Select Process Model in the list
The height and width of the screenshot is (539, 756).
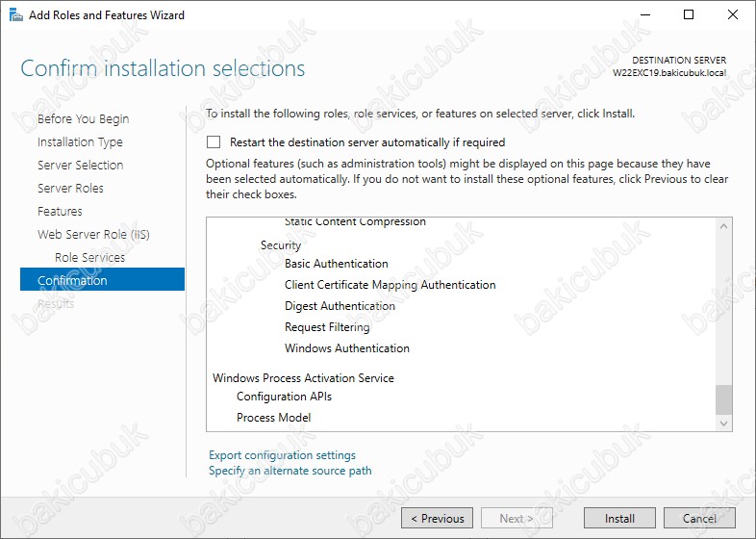coord(274,418)
